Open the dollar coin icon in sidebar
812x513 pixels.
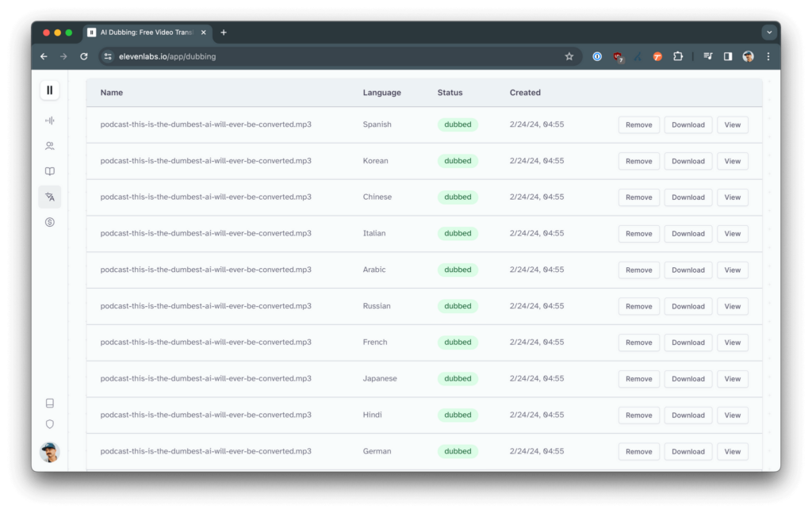pyautogui.click(x=50, y=223)
